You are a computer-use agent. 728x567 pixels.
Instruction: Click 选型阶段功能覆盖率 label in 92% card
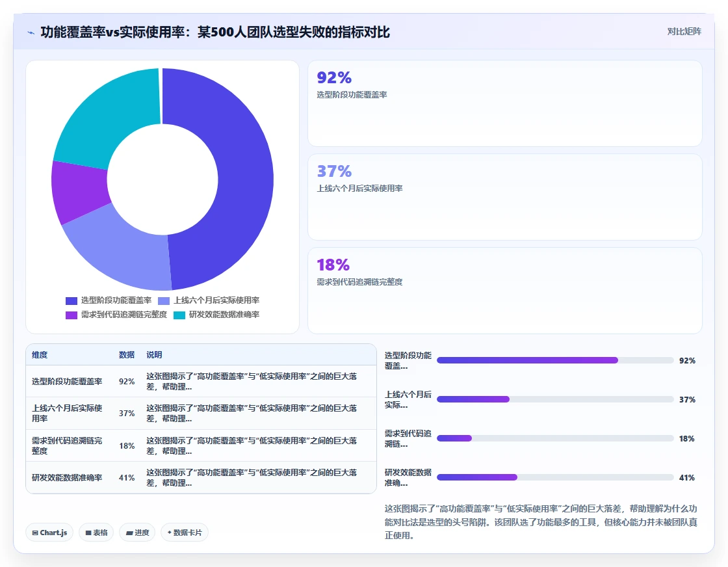[352, 95]
